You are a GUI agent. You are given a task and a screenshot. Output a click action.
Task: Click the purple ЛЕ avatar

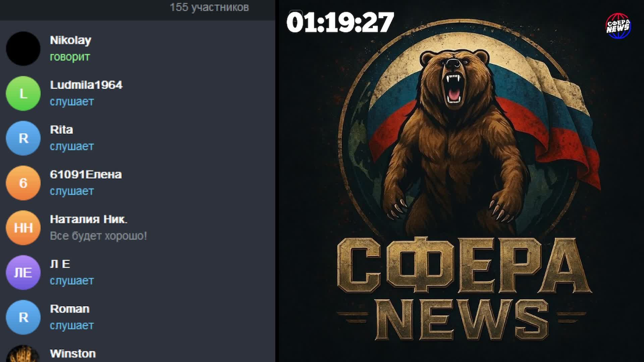[23, 273]
